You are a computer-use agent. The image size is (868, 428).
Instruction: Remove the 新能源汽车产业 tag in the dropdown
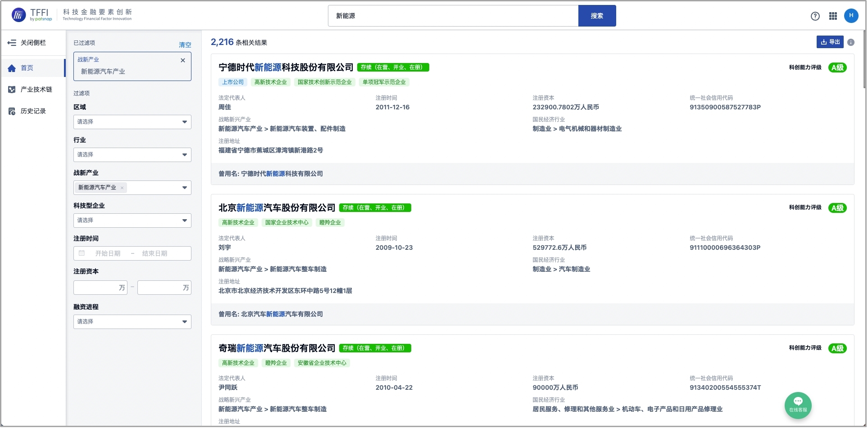tap(122, 188)
